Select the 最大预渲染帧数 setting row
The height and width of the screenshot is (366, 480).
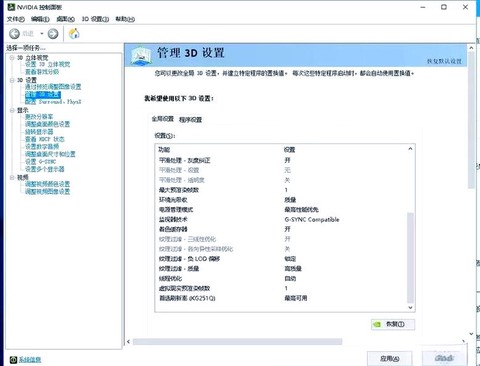(x=281, y=190)
